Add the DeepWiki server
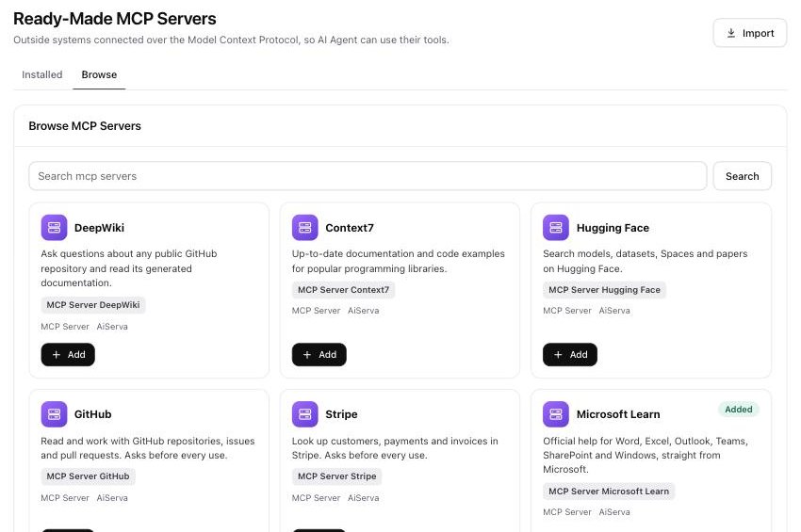The image size is (801, 532). tap(68, 354)
